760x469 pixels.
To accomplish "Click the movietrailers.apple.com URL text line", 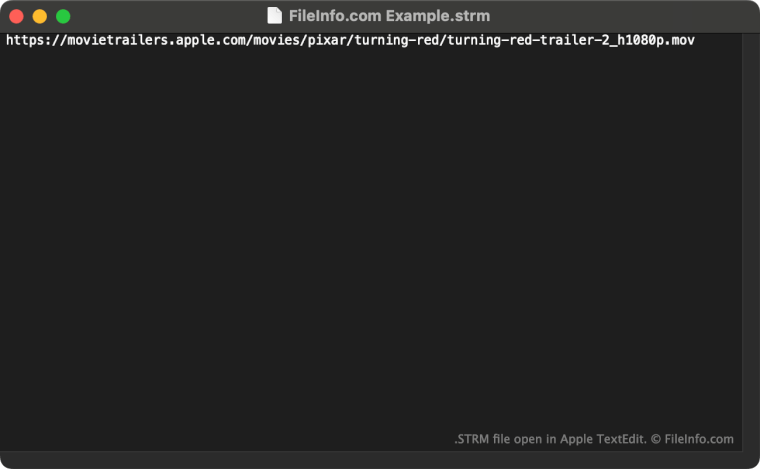I will click(x=350, y=40).
